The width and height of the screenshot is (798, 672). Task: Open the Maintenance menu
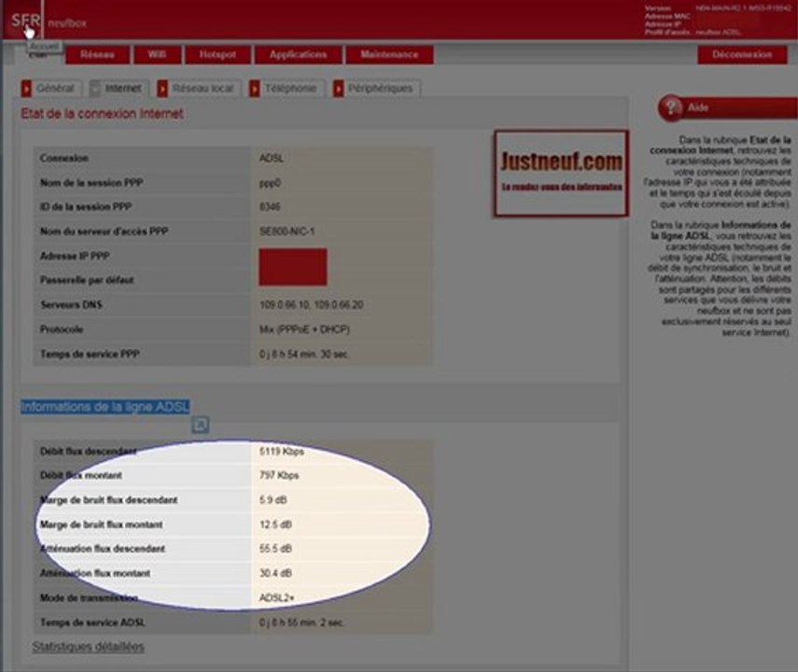click(x=389, y=54)
